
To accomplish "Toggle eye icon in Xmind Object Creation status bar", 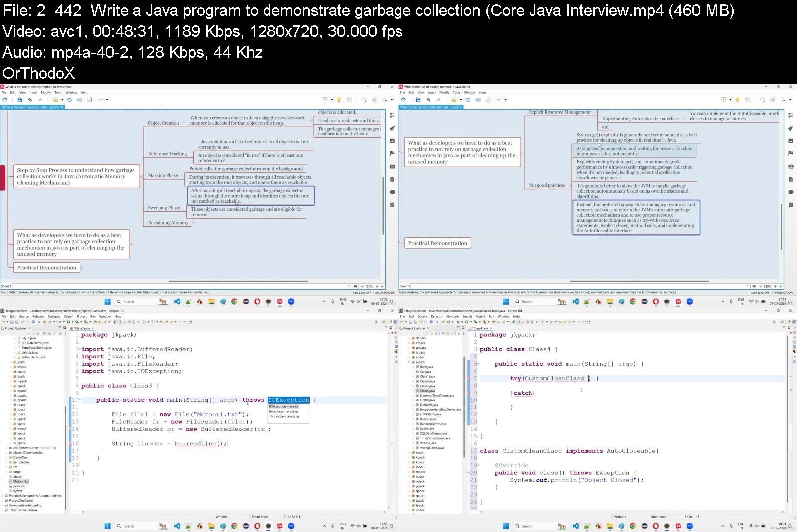I will point(355,286).
